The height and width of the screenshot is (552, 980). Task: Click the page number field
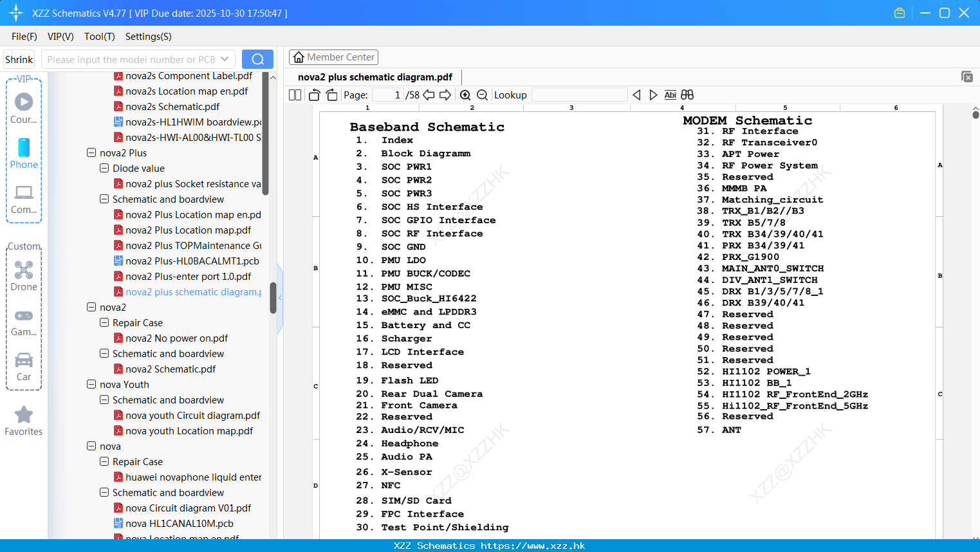[x=387, y=95]
